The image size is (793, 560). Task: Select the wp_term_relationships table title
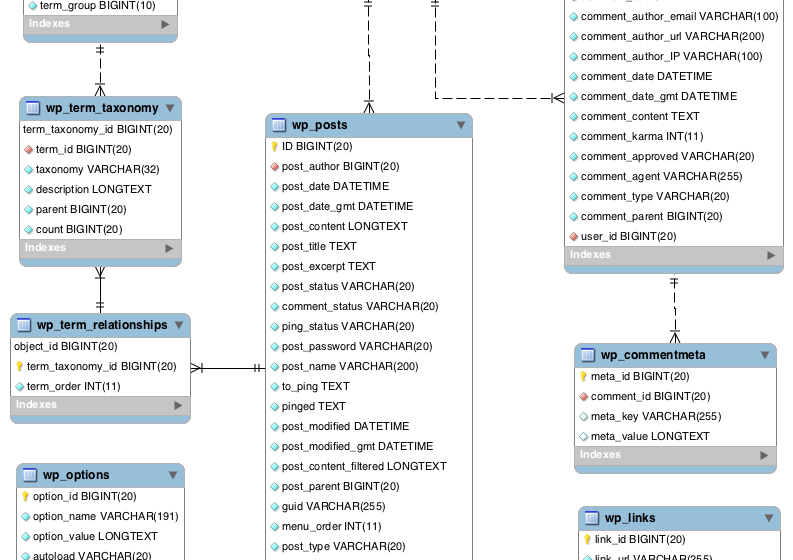[102, 325]
